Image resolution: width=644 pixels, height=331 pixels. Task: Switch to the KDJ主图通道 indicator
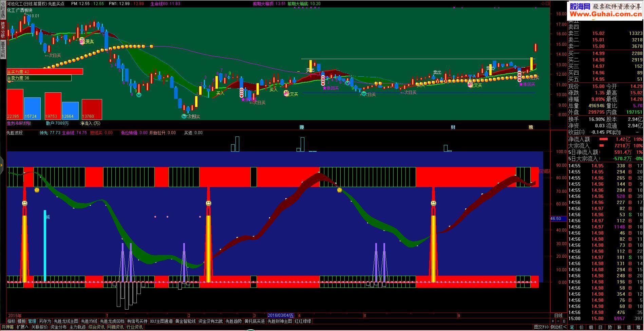click(x=162, y=321)
